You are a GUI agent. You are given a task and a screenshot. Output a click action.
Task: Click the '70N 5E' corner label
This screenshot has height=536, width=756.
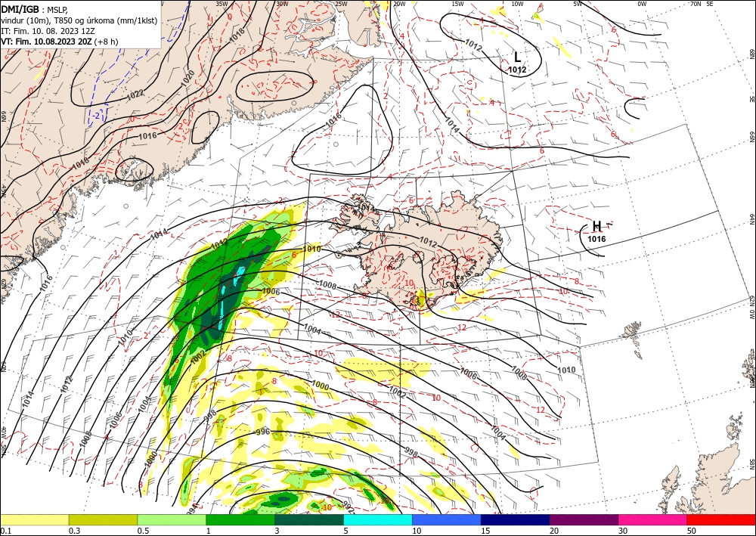point(702,4)
